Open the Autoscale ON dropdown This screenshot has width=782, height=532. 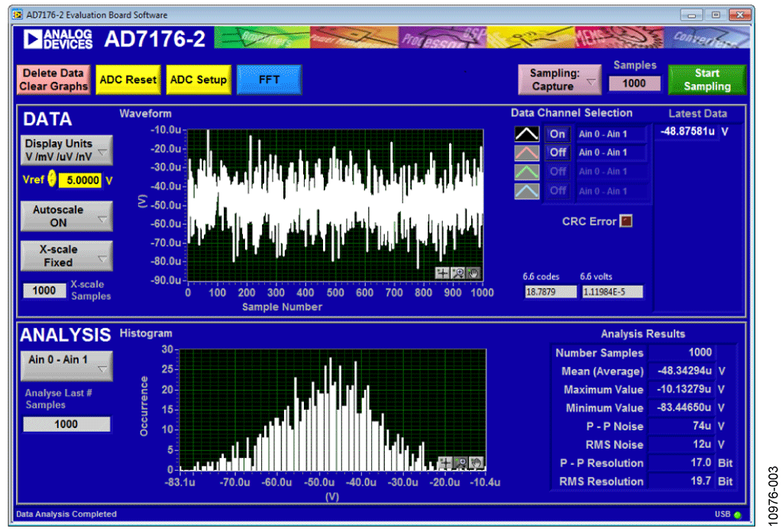click(66, 216)
